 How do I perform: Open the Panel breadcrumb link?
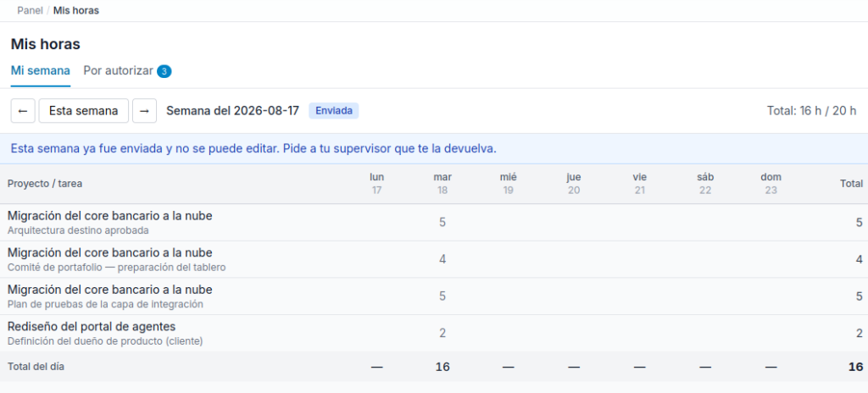tap(30, 10)
